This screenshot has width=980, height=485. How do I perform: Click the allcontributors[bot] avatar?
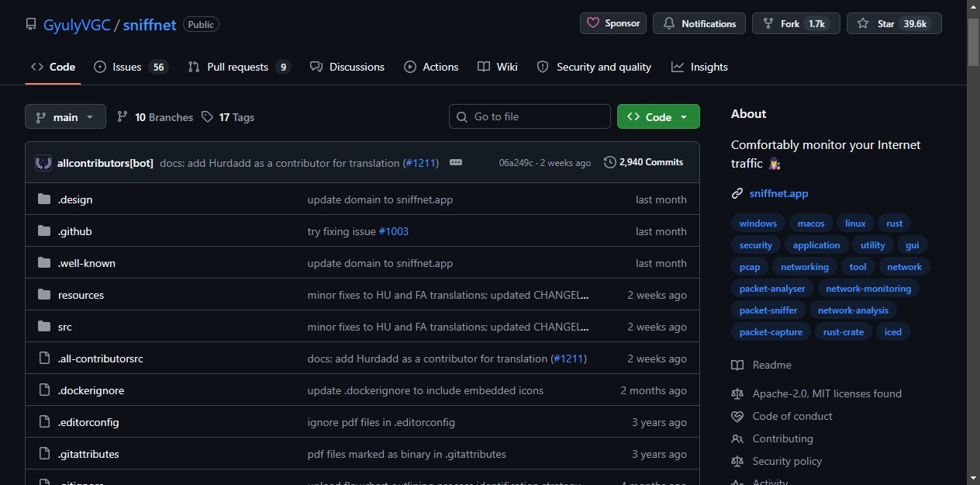tap(43, 163)
